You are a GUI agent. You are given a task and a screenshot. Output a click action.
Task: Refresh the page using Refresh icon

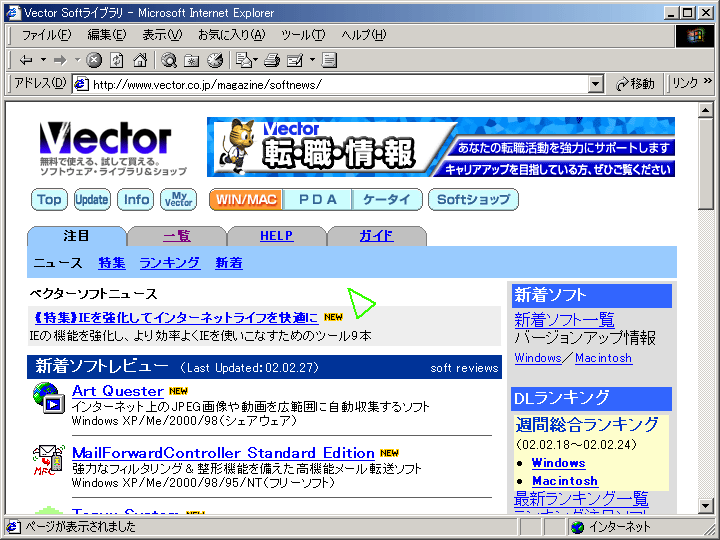pyautogui.click(x=117, y=60)
